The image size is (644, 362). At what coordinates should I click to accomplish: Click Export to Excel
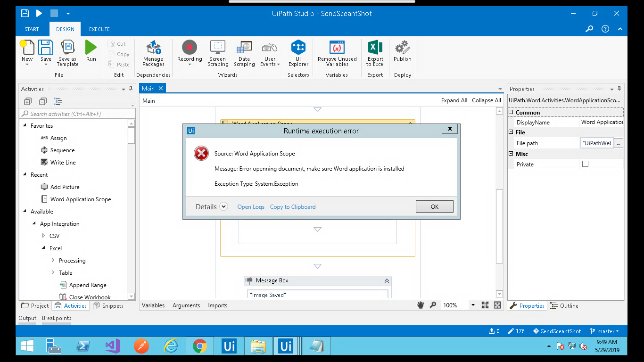pos(375,53)
